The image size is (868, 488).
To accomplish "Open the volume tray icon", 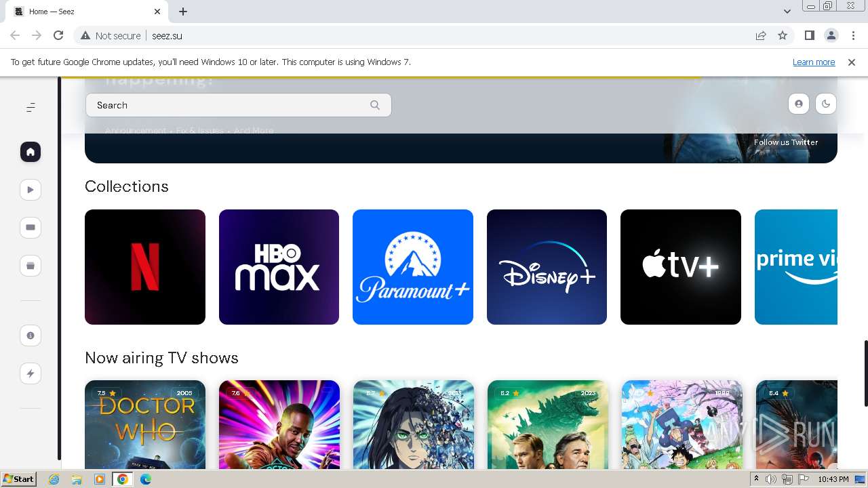I will click(771, 479).
